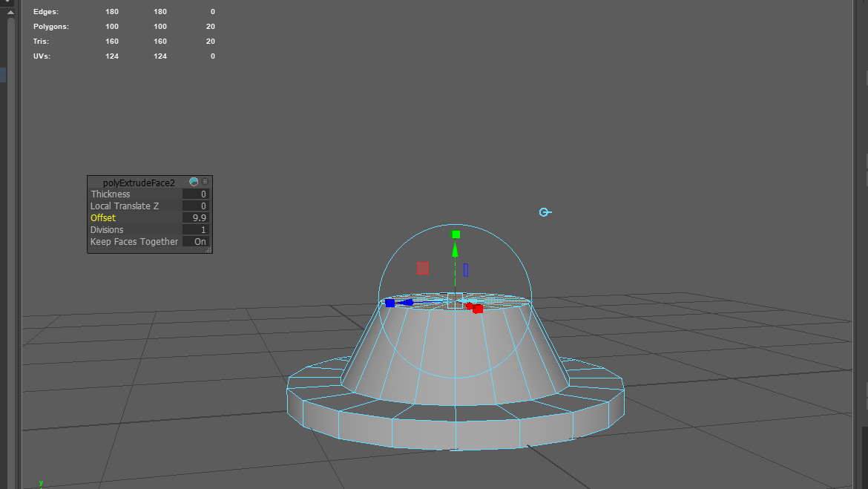Click the blue plane handle on manipulator
The image size is (868, 489).
[466, 270]
